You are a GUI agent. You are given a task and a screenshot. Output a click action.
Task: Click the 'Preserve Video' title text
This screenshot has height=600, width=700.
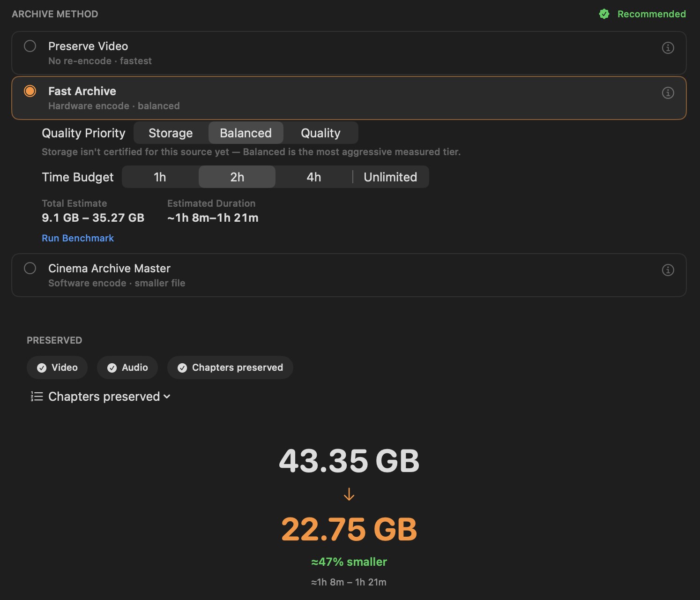pos(88,46)
